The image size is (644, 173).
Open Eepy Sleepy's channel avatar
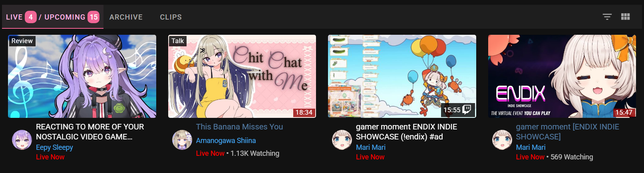pos(22,140)
